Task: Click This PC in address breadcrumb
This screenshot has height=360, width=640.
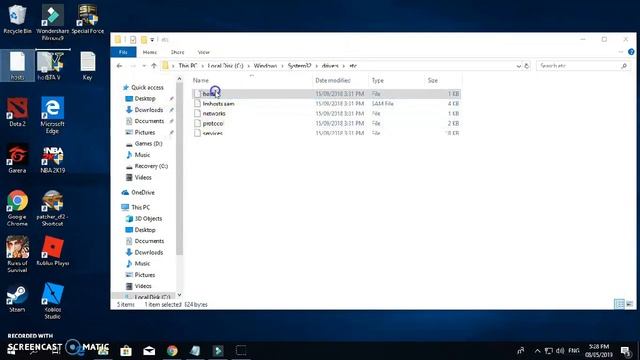Action: [x=188, y=66]
